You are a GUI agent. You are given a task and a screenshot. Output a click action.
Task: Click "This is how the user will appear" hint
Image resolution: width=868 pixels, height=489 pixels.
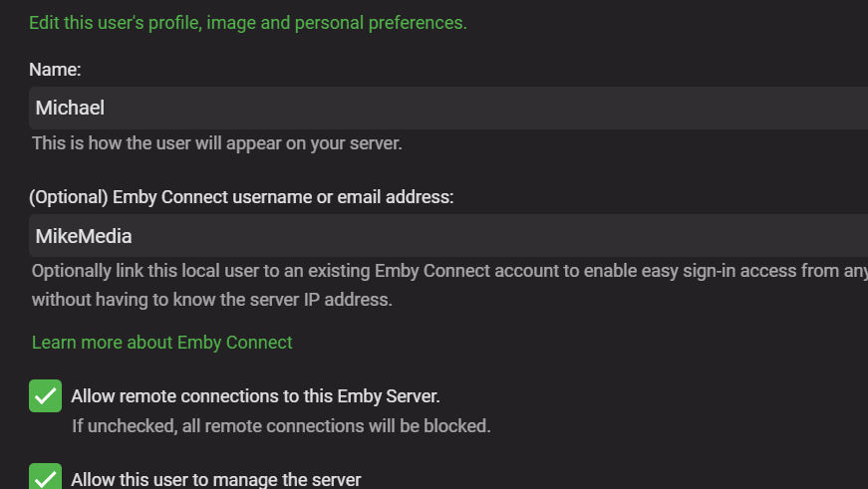[x=216, y=143]
